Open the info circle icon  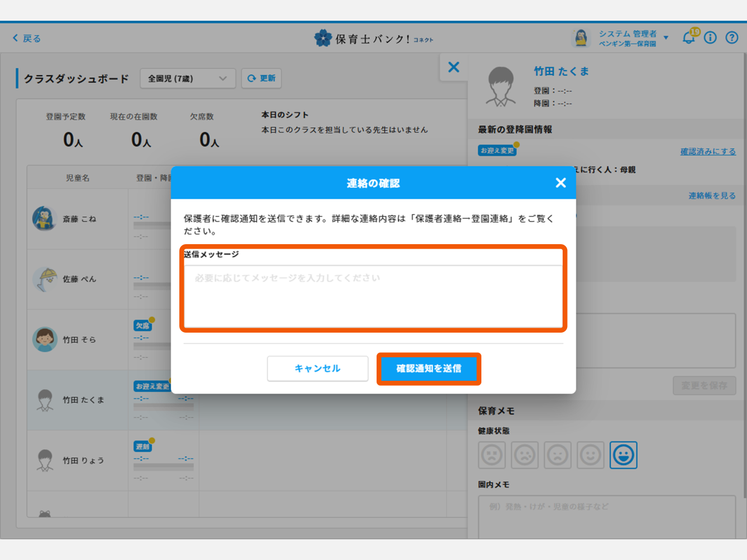click(x=710, y=38)
